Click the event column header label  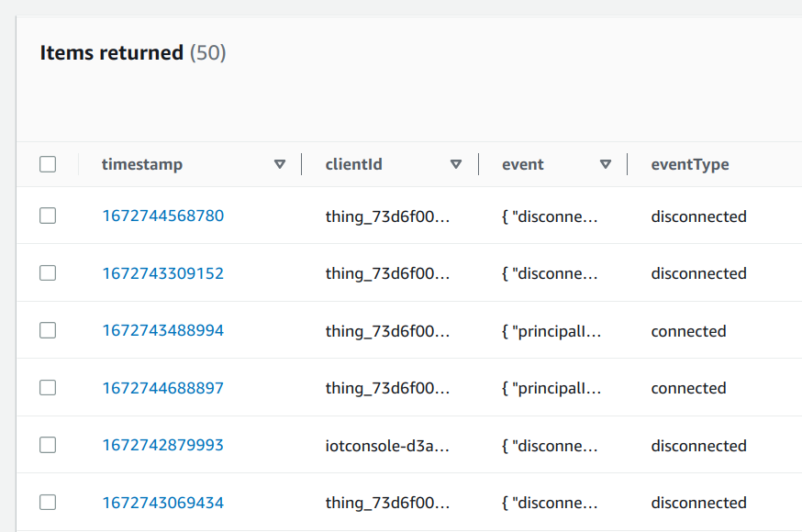pos(523,164)
